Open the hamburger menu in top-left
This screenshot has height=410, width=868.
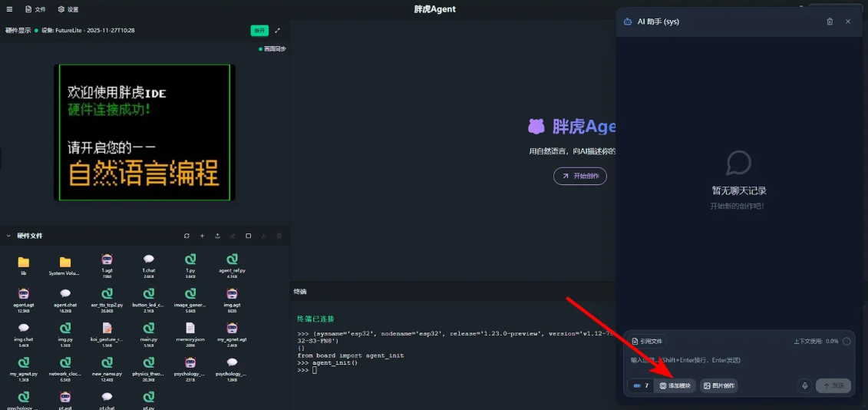click(9, 9)
